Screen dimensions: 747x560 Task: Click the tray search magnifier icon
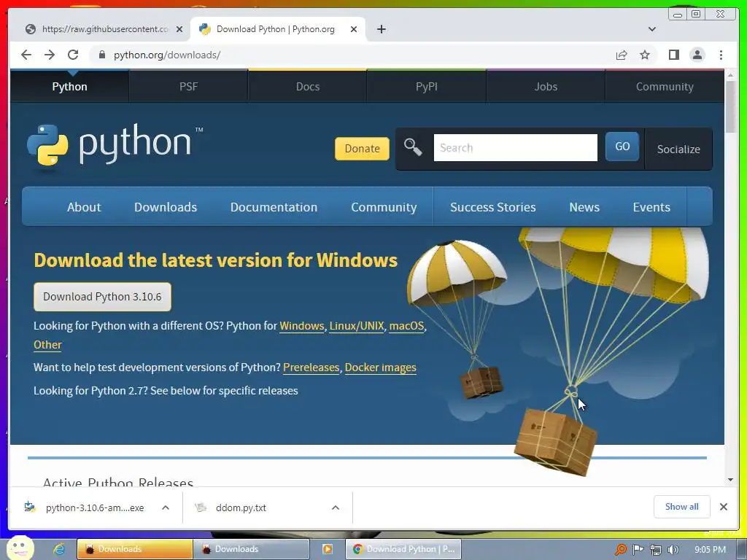621,550
